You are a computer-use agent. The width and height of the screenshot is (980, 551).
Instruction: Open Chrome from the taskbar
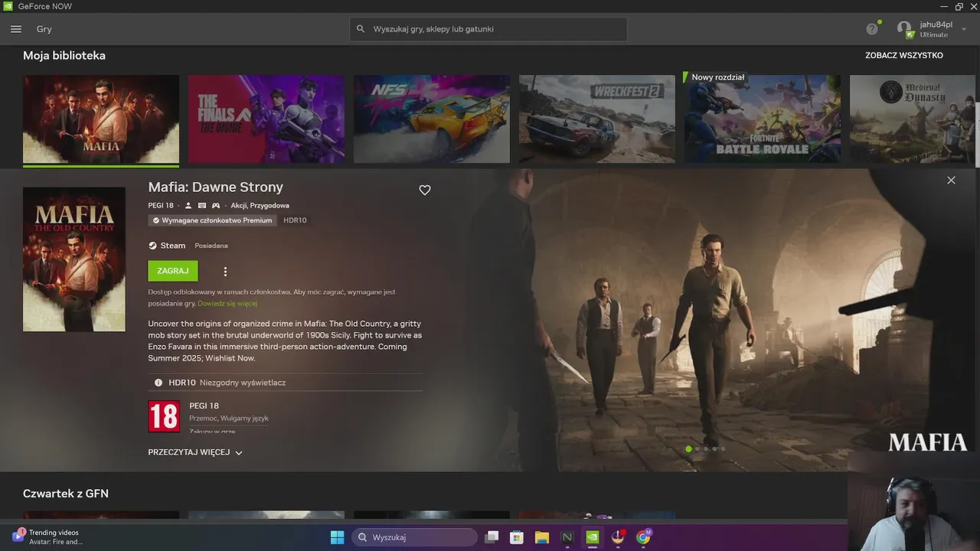click(x=643, y=537)
